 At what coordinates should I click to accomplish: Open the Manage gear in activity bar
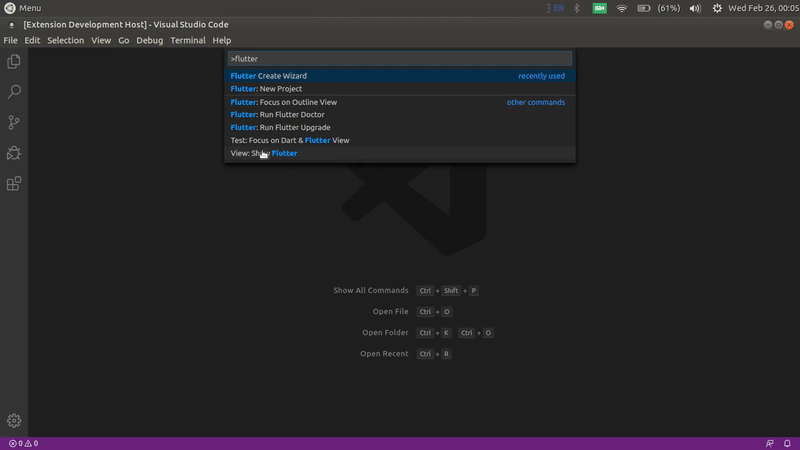[14, 420]
